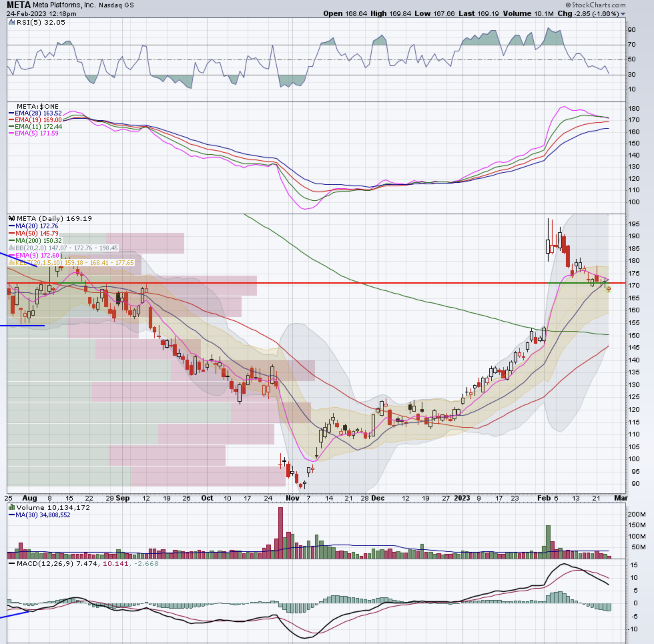
Task: Click the META:$ONE panel title
Action: (37, 106)
